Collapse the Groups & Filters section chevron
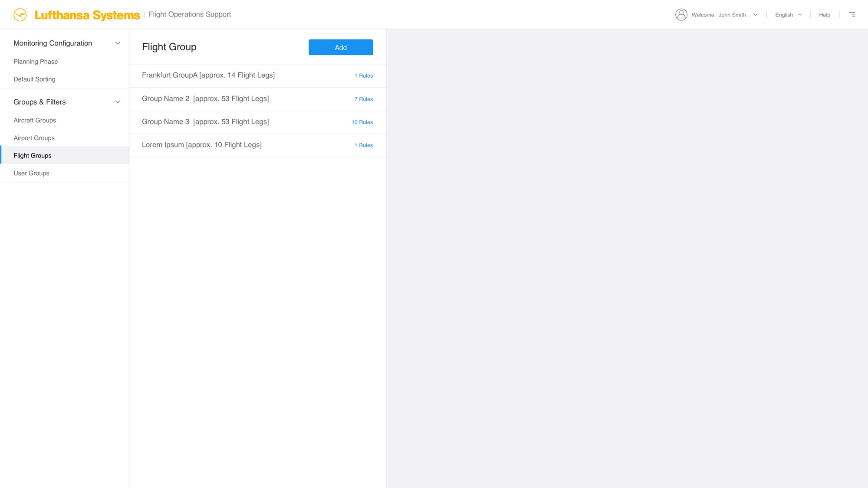Screen dimensions: 868x488 [118, 102]
